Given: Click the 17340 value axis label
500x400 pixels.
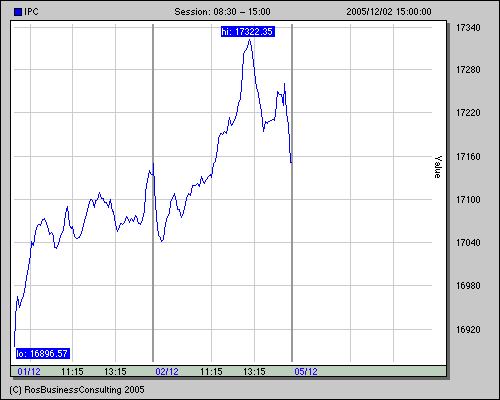Looking at the screenshot, I should pyautogui.click(x=468, y=28).
